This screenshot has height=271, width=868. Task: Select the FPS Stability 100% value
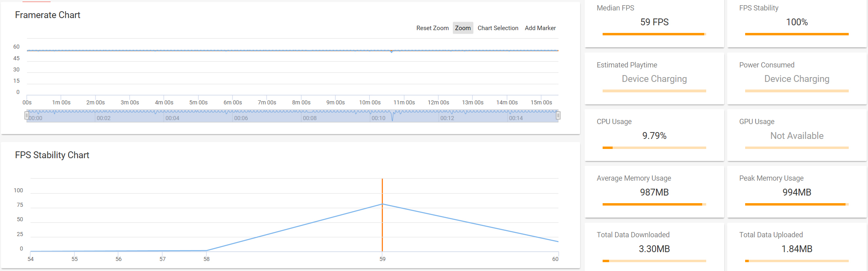tap(797, 22)
